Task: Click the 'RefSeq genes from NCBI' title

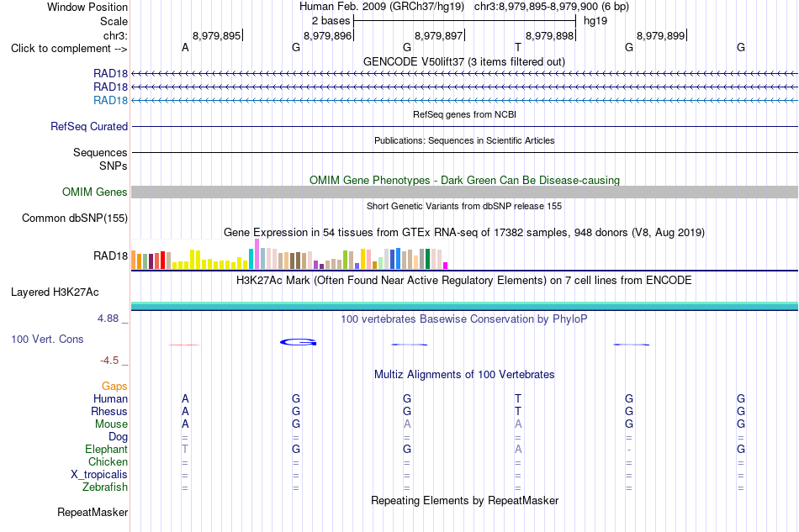Action: click(464, 114)
